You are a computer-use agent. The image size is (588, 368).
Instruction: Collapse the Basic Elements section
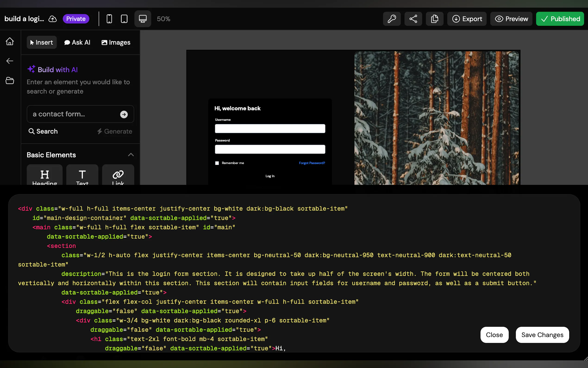point(131,155)
